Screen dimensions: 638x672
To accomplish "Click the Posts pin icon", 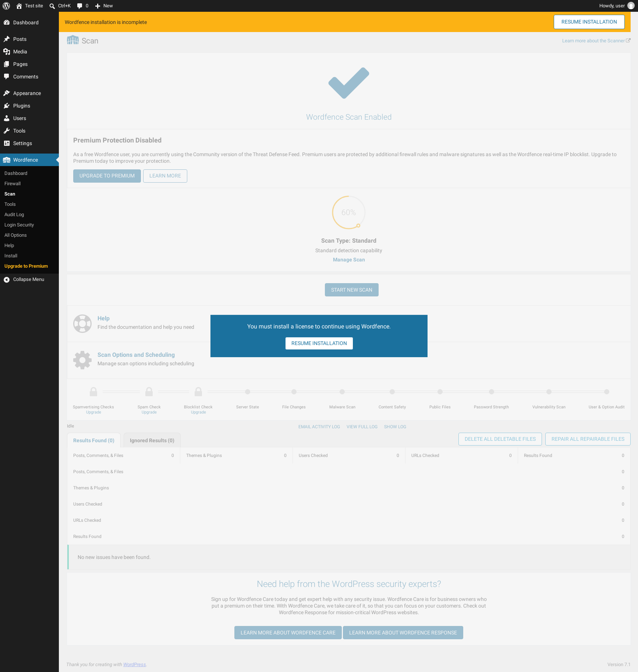I will coord(7,39).
